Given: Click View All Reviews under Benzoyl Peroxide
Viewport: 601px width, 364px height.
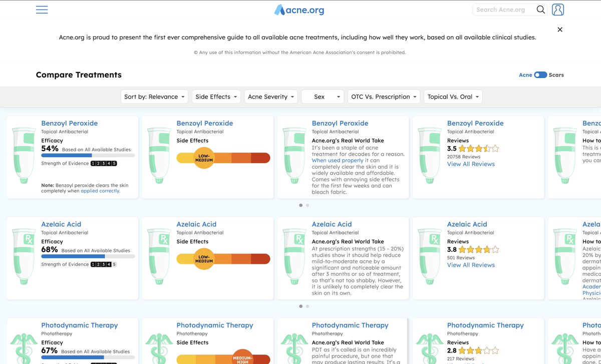Looking at the screenshot, I should [471, 164].
